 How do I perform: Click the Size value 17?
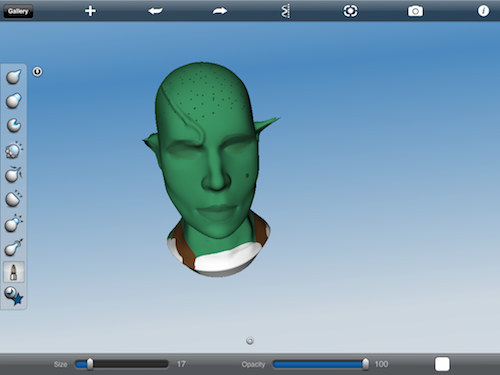click(x=181, y=364)
